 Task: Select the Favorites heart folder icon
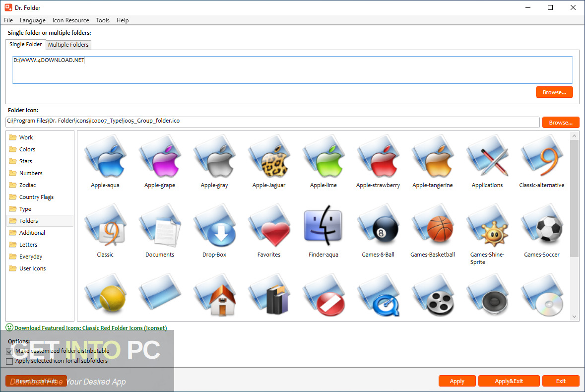point(268,226)
